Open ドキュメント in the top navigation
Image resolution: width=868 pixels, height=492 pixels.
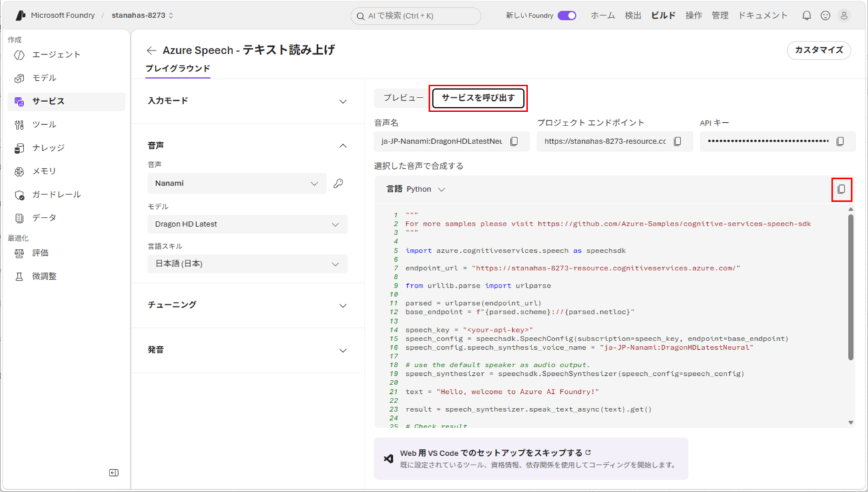[763, 15]
